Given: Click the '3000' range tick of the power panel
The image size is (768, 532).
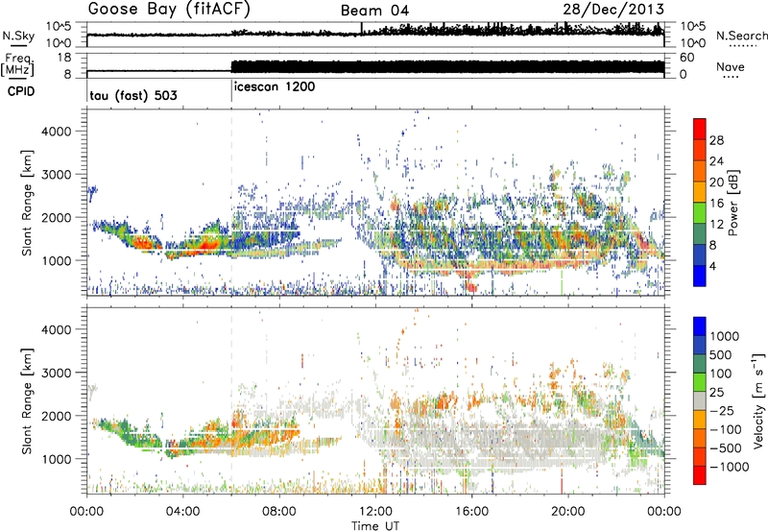Looking at the screenshot, I should (56, 175).
